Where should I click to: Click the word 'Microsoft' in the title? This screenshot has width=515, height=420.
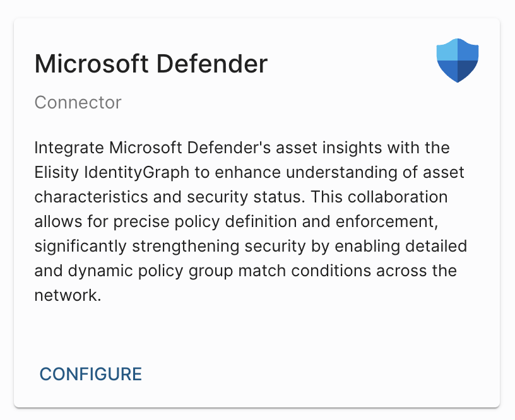[x=92, y=64]
